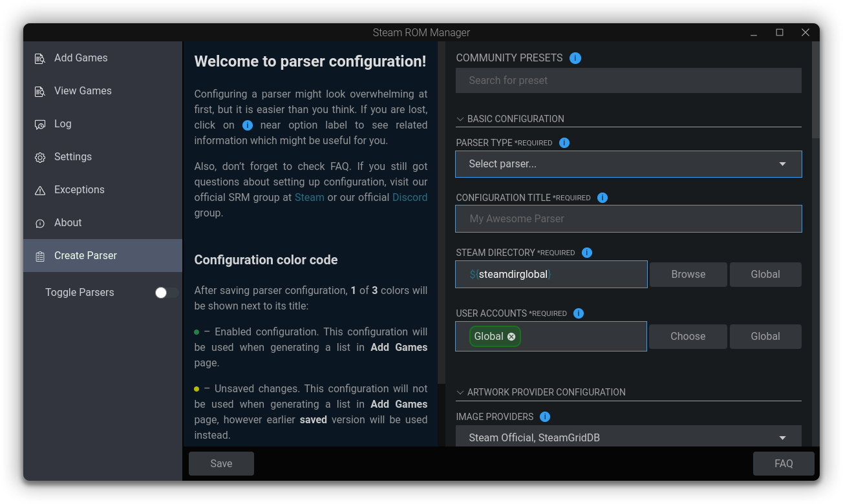843x504 pixels.
Task: Click the Log sidebar icon
Action: click(40, 124)
